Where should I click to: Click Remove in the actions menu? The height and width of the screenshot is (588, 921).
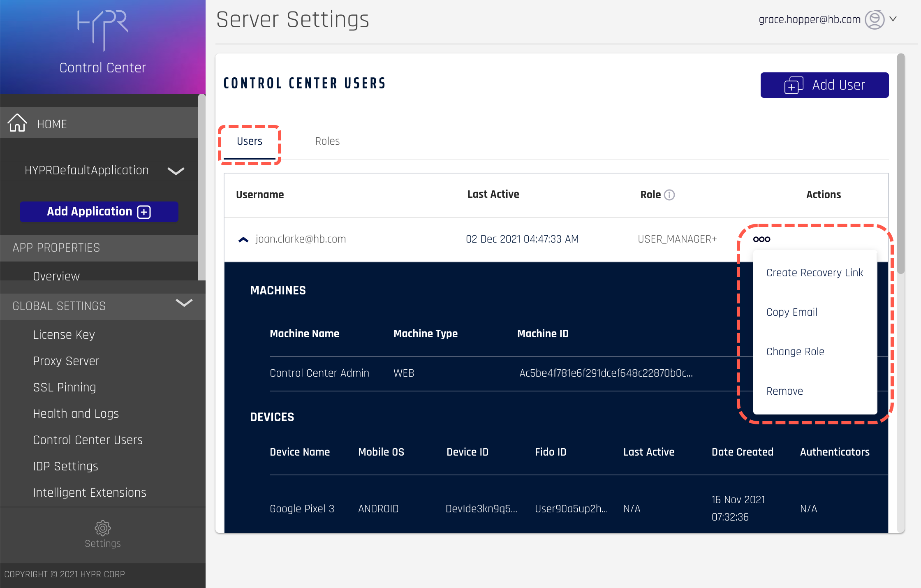(784, 391)
